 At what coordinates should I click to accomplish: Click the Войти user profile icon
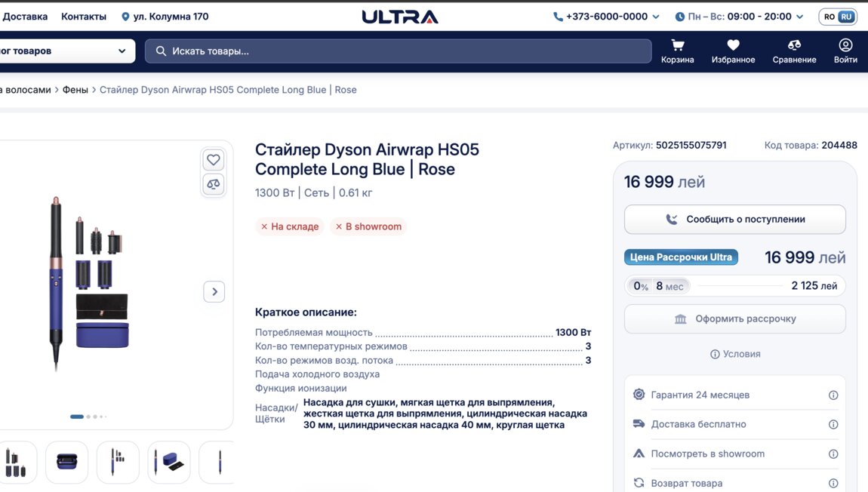pyautogui.click(x=845, y=46)
